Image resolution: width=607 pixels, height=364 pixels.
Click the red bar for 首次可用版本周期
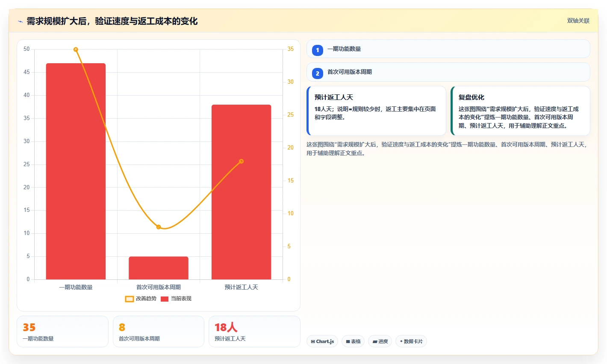[159, 268]
